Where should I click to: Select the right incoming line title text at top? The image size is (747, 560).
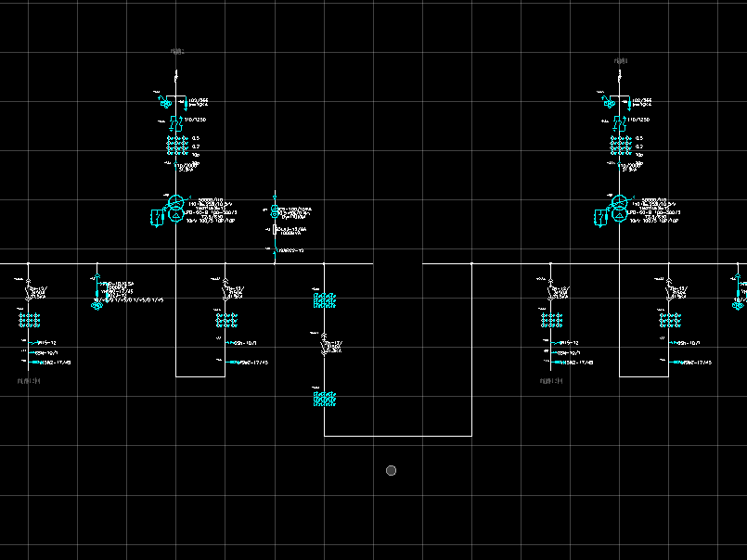pos(621,61)
